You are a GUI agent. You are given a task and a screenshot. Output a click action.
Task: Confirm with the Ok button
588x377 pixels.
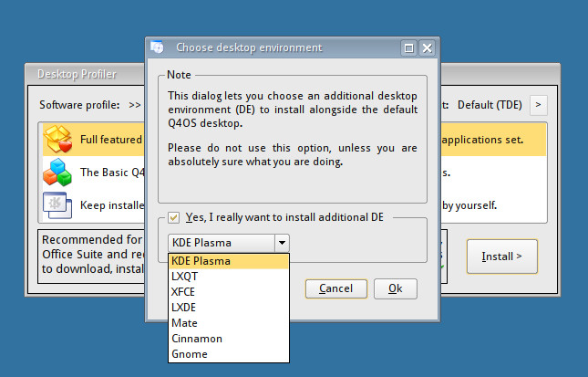point(396,288)
